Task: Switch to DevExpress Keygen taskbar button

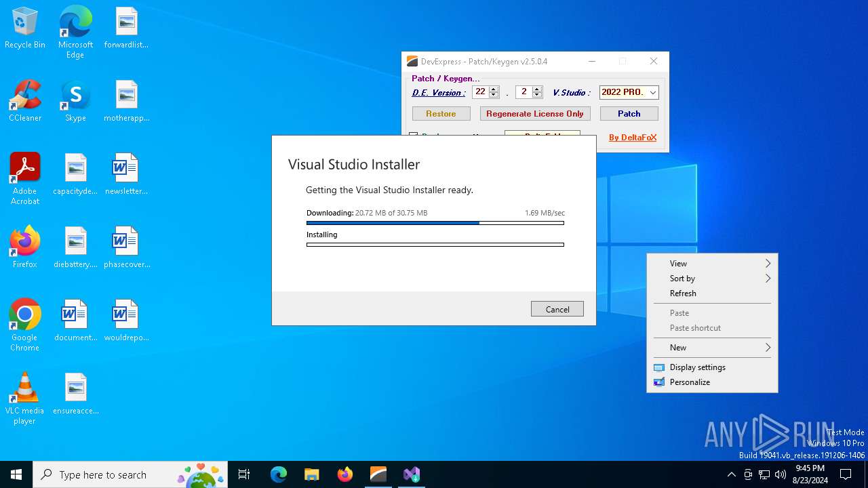Action: [x=378, y=474]
